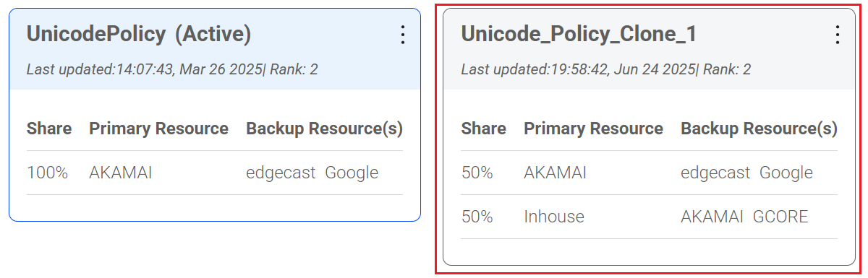Click edgecast backup resource in UnicodePolicy

click(x=281, y=173)
